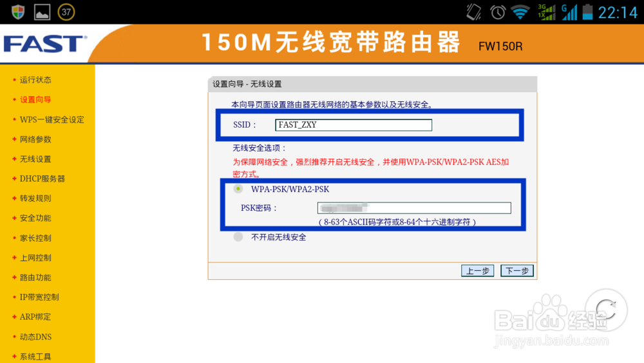The width and height of the screenshot is (644, 363).
Task: Expand 路由功能 sidebar section
Action: tap(35, 277)
